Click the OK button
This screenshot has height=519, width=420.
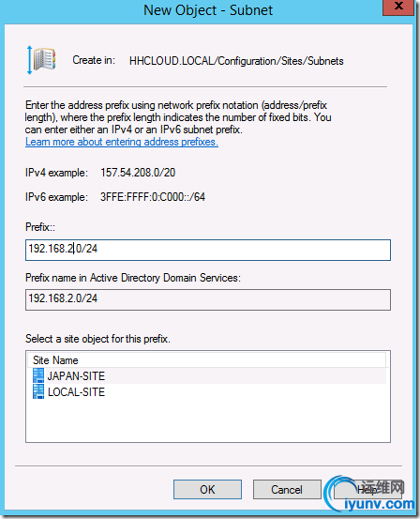pos(207,489)
